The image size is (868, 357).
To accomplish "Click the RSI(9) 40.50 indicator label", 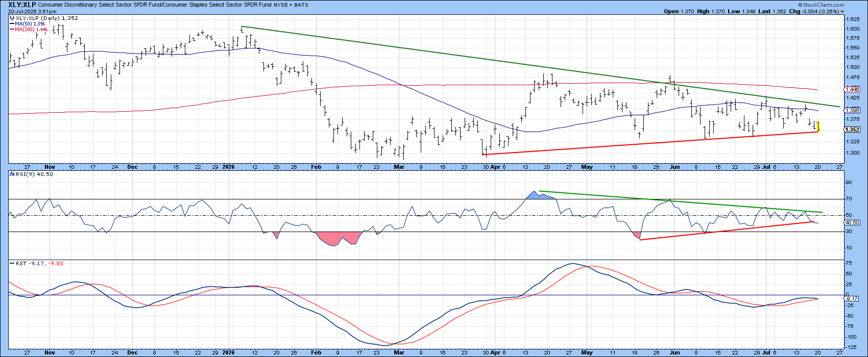I will click(33, 174).
